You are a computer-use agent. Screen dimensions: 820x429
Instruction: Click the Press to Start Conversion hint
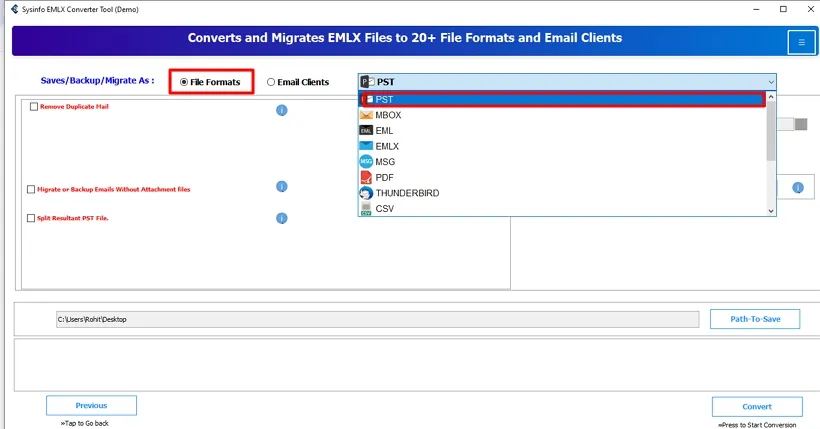(757, 425)
